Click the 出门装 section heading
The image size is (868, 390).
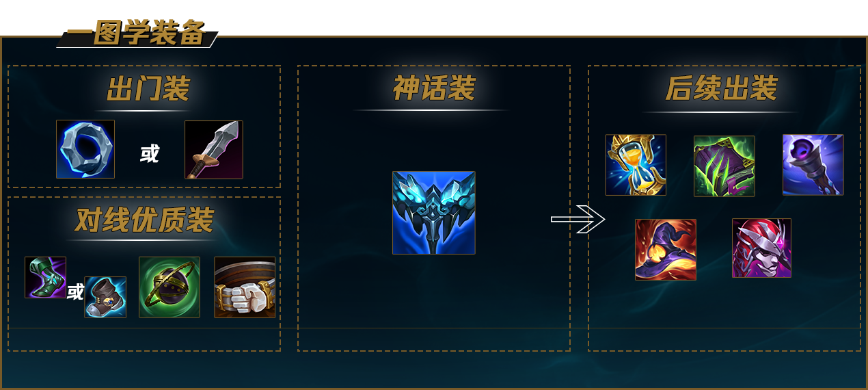coord(148,89)
